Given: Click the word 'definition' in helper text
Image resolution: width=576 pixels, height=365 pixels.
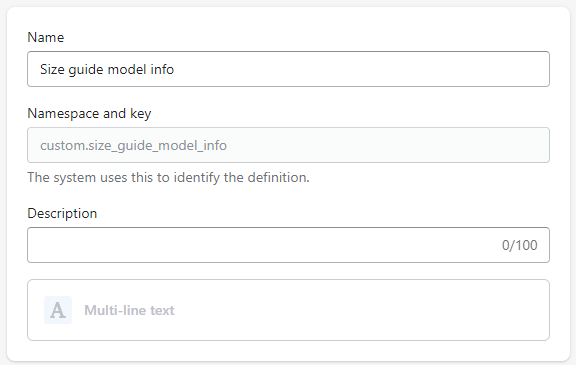Looking at the screenshot, I should click(x=277, y=177).
